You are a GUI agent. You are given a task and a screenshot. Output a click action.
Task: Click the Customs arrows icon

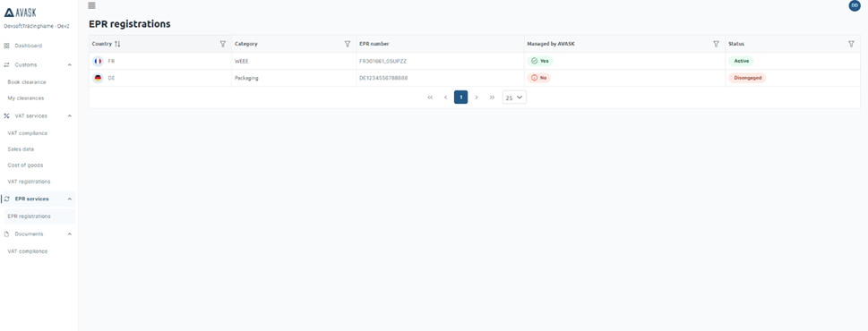point(6,64)
